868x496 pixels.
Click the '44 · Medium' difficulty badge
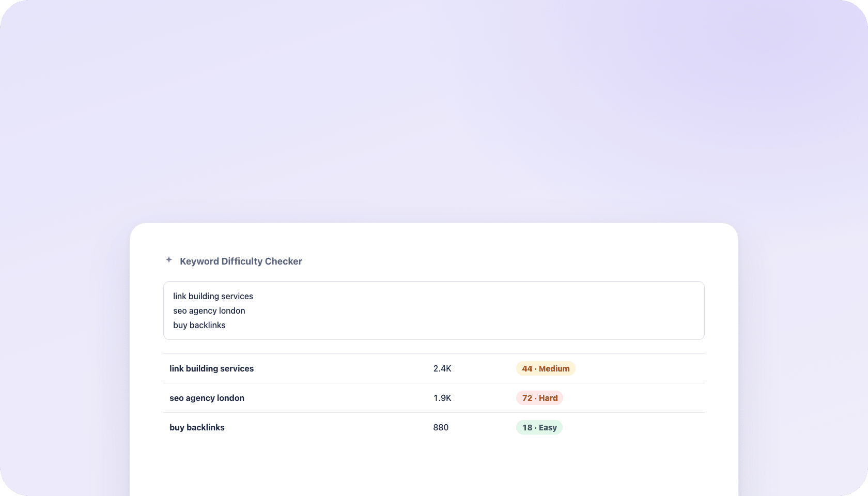(x=546, y=368)
